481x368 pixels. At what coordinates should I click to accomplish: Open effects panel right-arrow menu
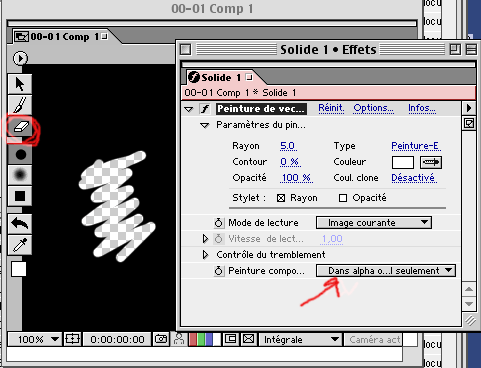point(469,108)
